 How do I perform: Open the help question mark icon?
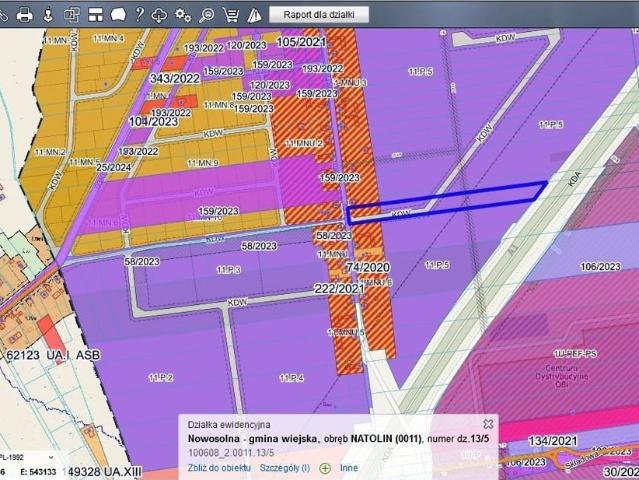(x=140, y=15)
